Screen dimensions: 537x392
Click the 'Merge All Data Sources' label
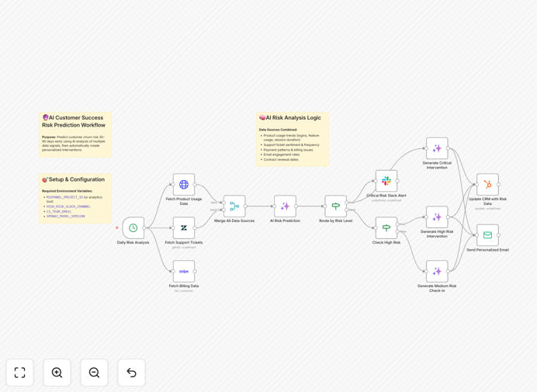234,221
